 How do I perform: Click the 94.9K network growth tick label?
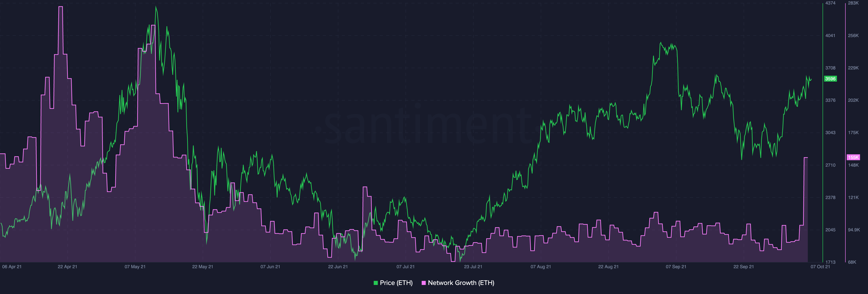point(854,230)
